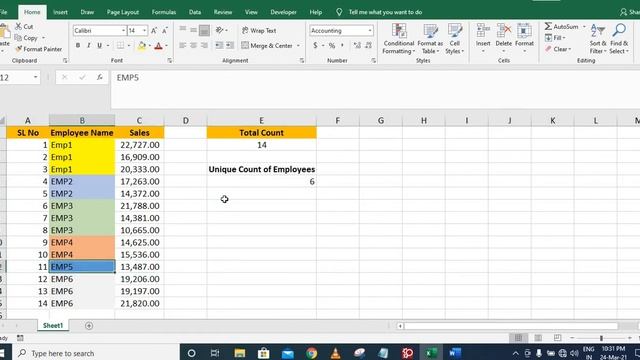Image resolution: width=640 pixels, height=360 pixels.
Task: Click column E header
Action: 261,120
